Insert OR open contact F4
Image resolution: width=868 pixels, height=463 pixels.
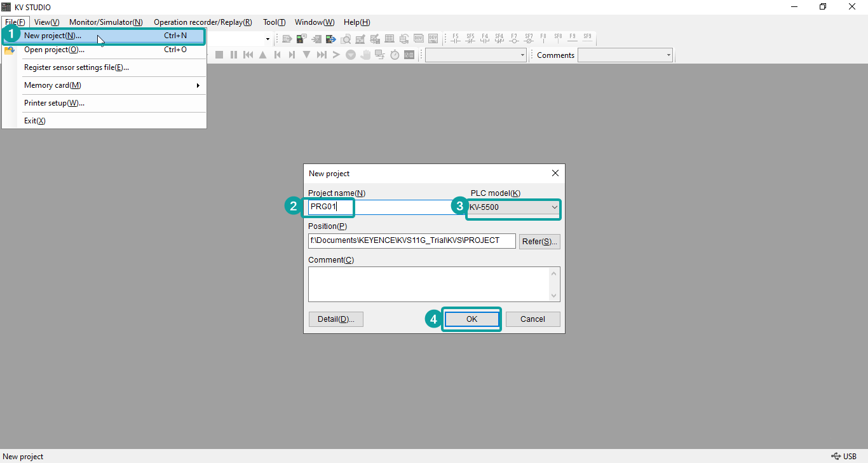point(485,38)
